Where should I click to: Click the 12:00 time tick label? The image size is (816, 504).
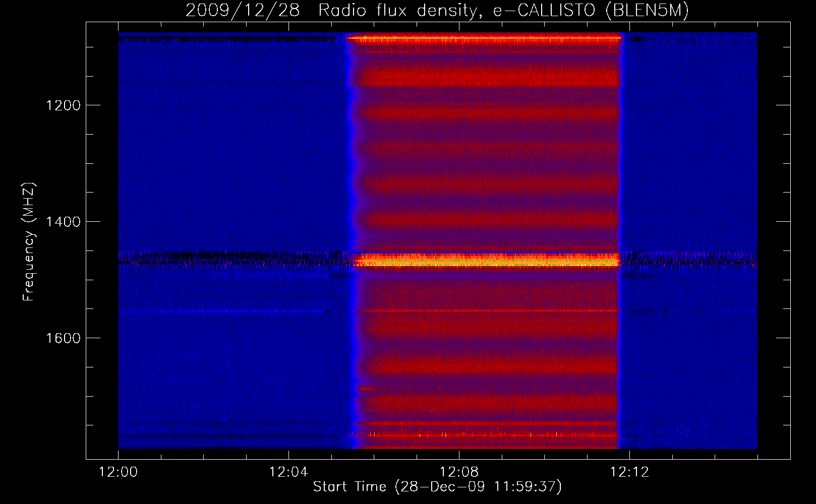119,472
